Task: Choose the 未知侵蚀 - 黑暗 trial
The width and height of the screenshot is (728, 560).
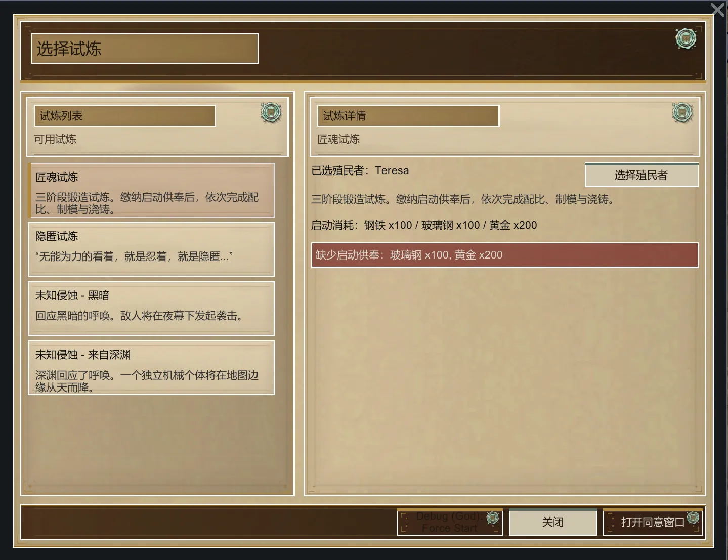Action: (x=151, y=309)
